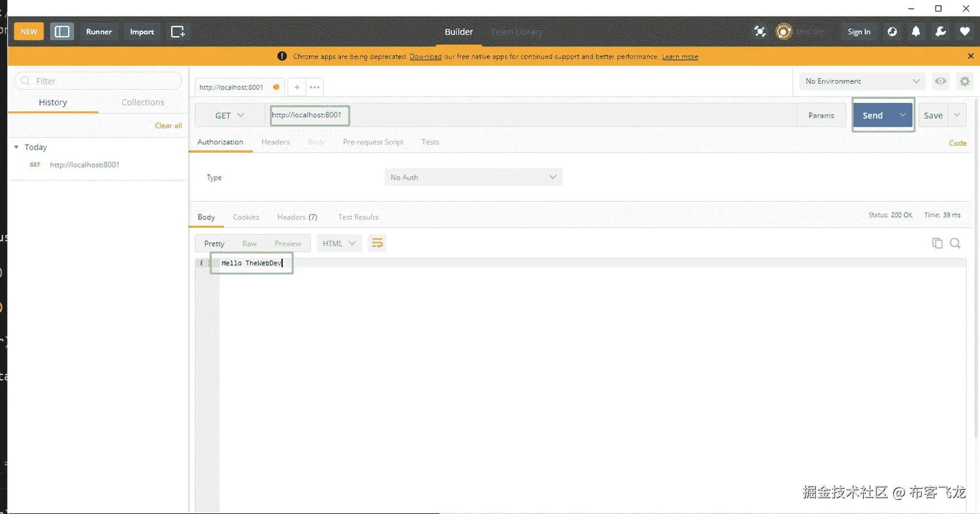Click the orange sync status icon

tap(784, 31)
